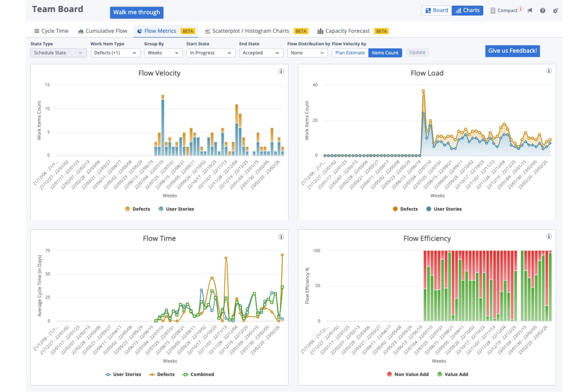This screenshot has height=392, width=588.
Task: Click the Walk me through button
Action: coord(137,12)
